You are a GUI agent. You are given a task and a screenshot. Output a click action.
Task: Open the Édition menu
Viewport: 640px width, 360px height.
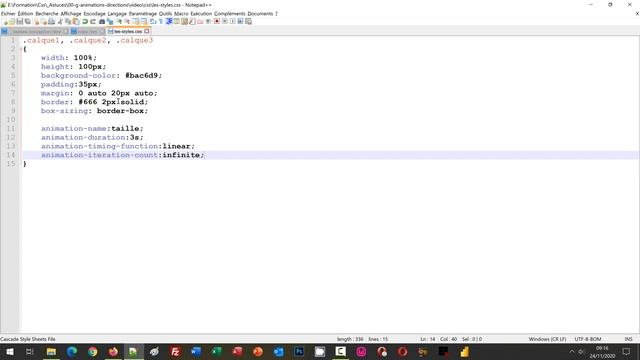[x=25, y=13]
